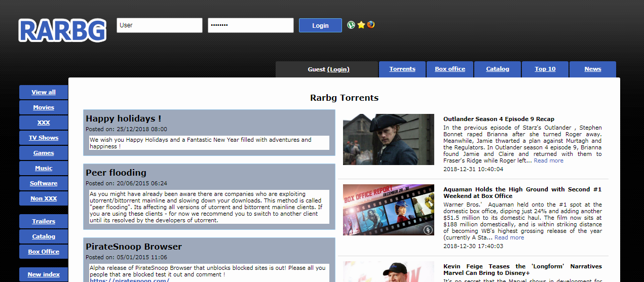The height and width of the screenshot is (282, 644).
Task: Open the Non XXX category
Action: pos(44,198)
